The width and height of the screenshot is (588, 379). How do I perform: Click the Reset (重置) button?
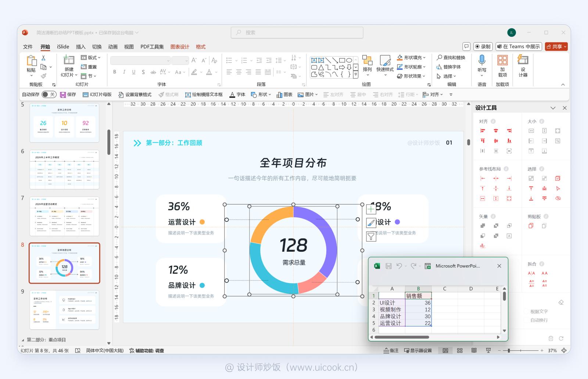point(89,67)
